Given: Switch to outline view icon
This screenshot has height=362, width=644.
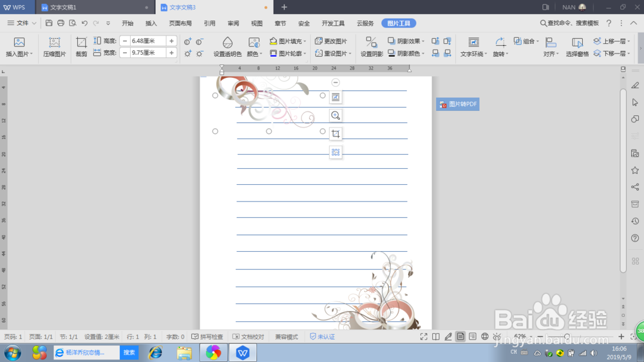Looking at the screenshot, I should (473, 336).
